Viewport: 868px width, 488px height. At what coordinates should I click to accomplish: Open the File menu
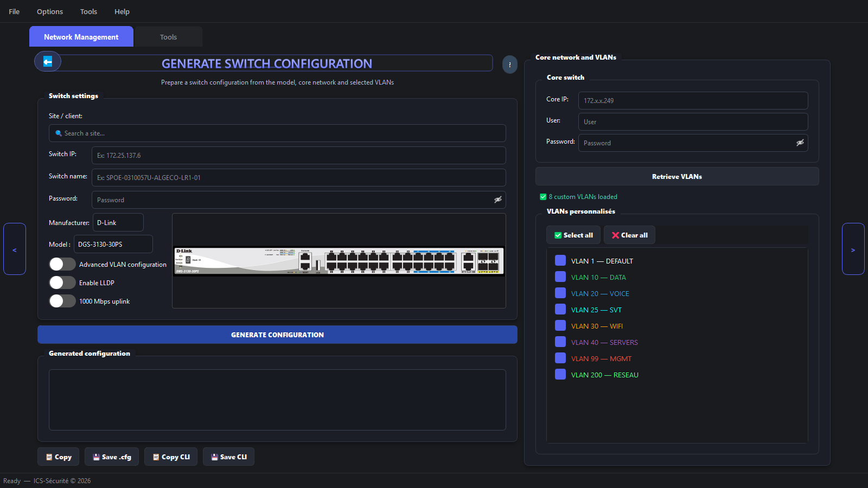point(14,11)
